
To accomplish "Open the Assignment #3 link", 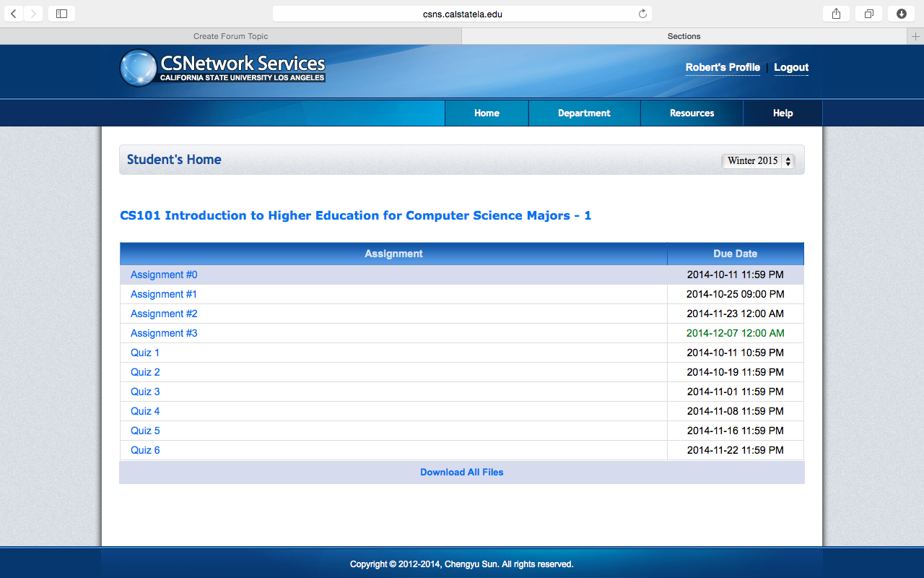I will (x=164, y=333).
